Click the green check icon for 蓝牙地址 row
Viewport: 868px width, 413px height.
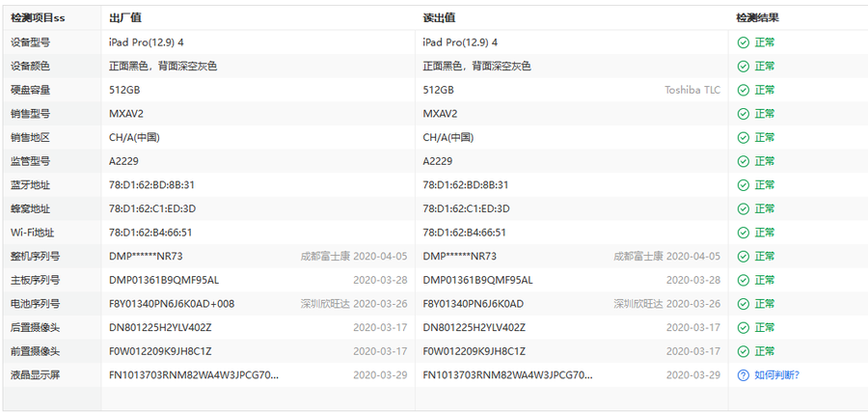click(x=743, y=185)
